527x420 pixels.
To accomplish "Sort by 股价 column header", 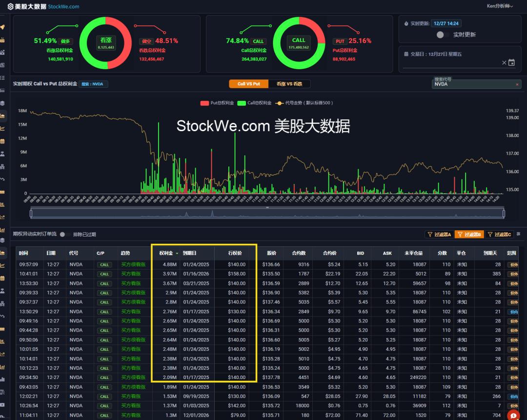I will click(x=272, y=253).
